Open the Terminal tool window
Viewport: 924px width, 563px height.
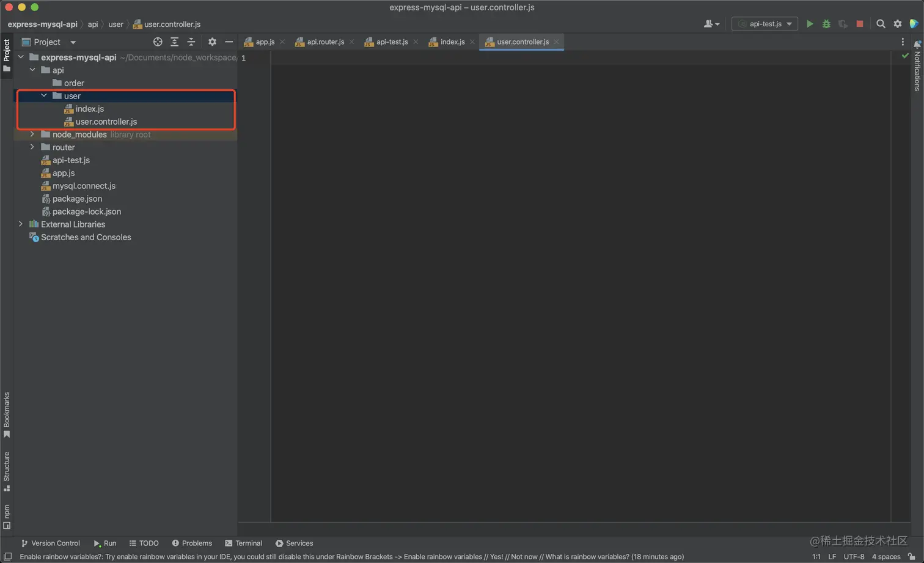(x=243, y=543)
